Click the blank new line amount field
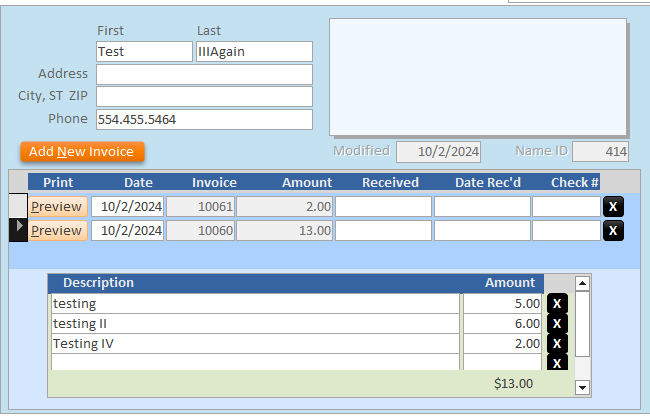 (502, 362)
